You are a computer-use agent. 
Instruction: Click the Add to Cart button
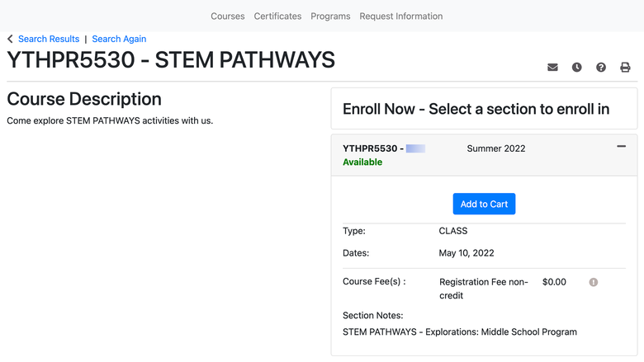click(484, 204)
